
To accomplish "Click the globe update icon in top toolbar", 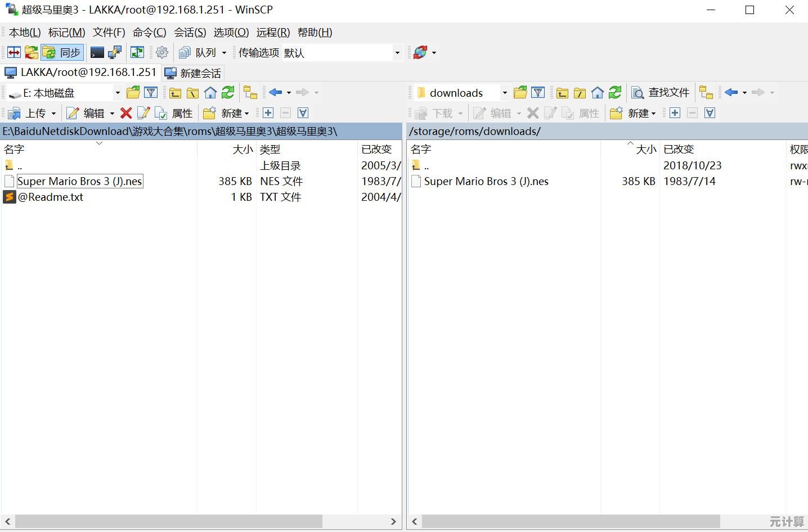I will 420,52.
